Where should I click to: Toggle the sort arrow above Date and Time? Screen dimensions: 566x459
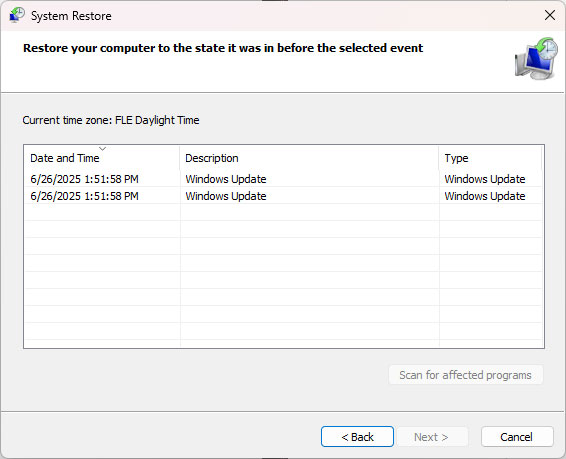[103, 149]
